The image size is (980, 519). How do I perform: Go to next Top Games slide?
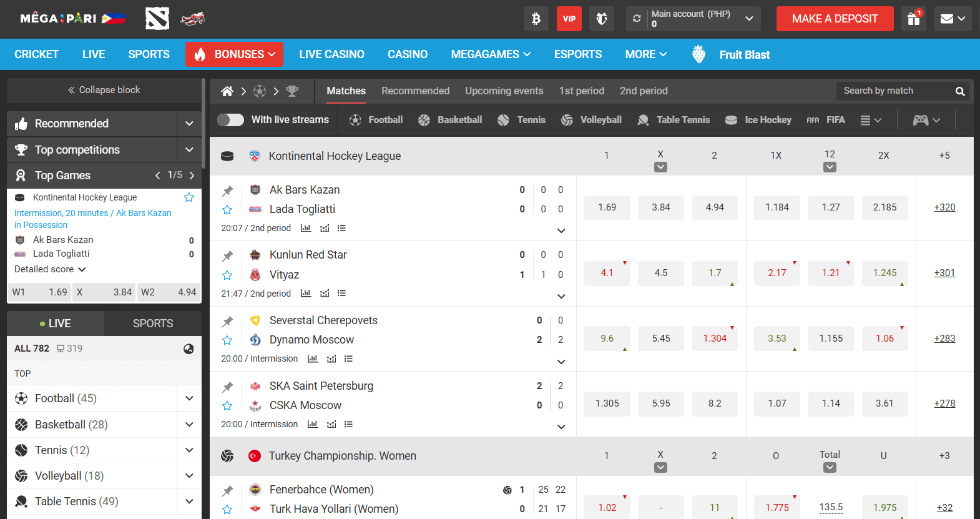[192, 175]
